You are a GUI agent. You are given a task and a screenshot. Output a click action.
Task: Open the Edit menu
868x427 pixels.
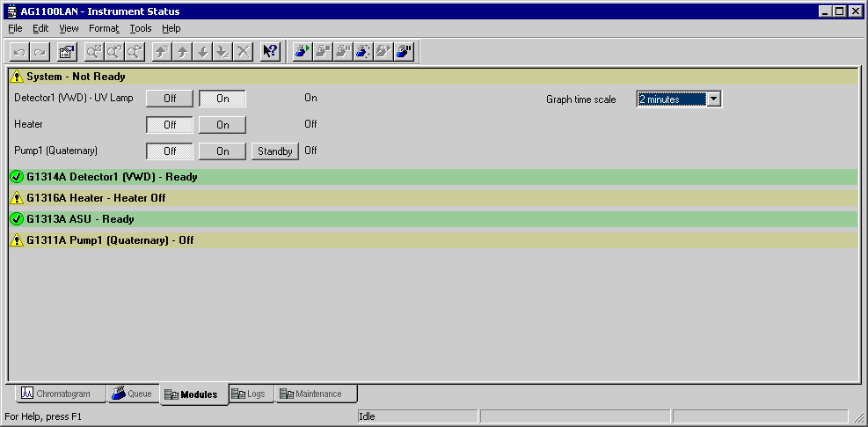pyautogui.click(x=40, y=28)
